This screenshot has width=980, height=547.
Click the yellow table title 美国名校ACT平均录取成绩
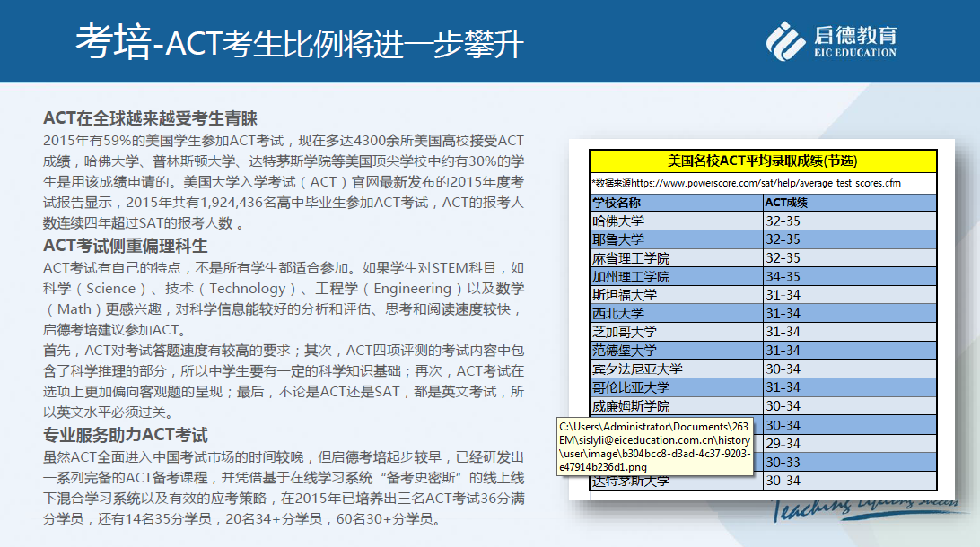(762, 161)
